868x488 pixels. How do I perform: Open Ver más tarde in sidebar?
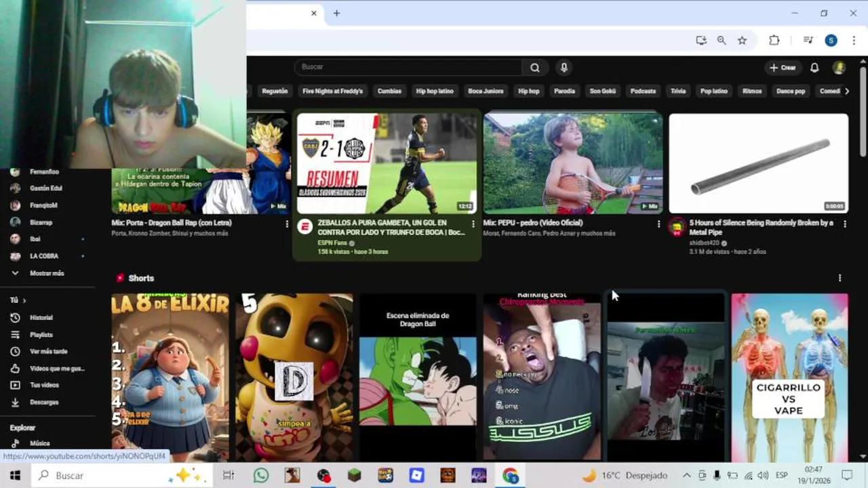tap(47, 352)
